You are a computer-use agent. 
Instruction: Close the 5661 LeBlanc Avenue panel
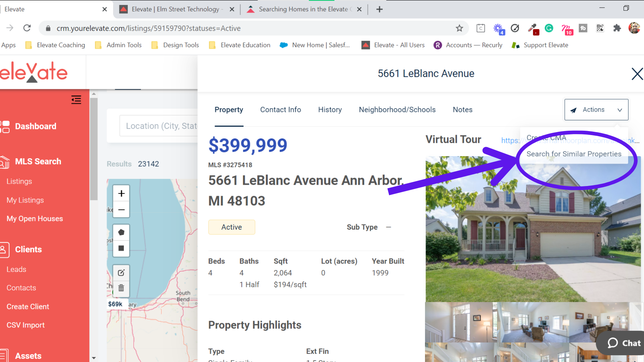pyautogui.click(x=637, y=74)
